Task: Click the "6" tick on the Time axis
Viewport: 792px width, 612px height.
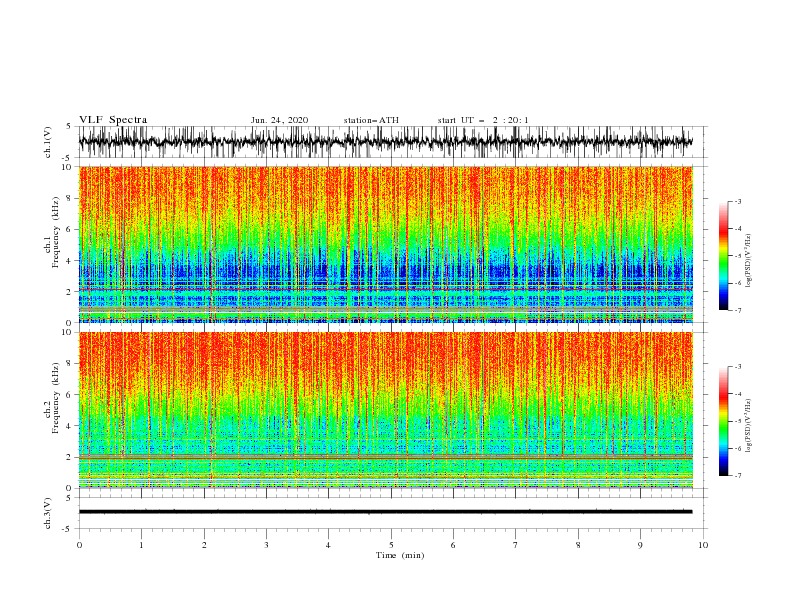Action: pos(453,545)
